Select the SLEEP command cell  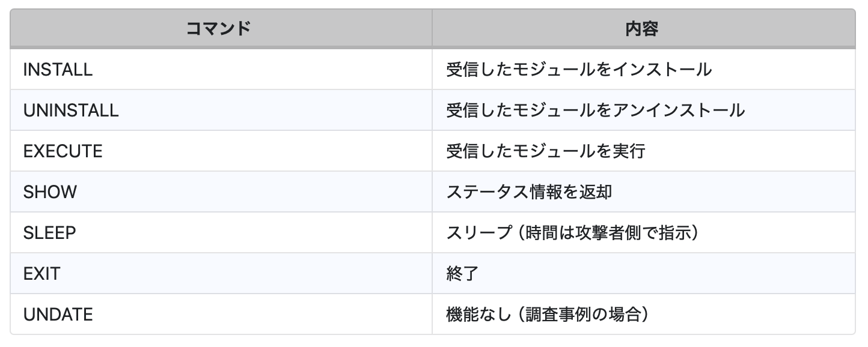click(50, 233)
